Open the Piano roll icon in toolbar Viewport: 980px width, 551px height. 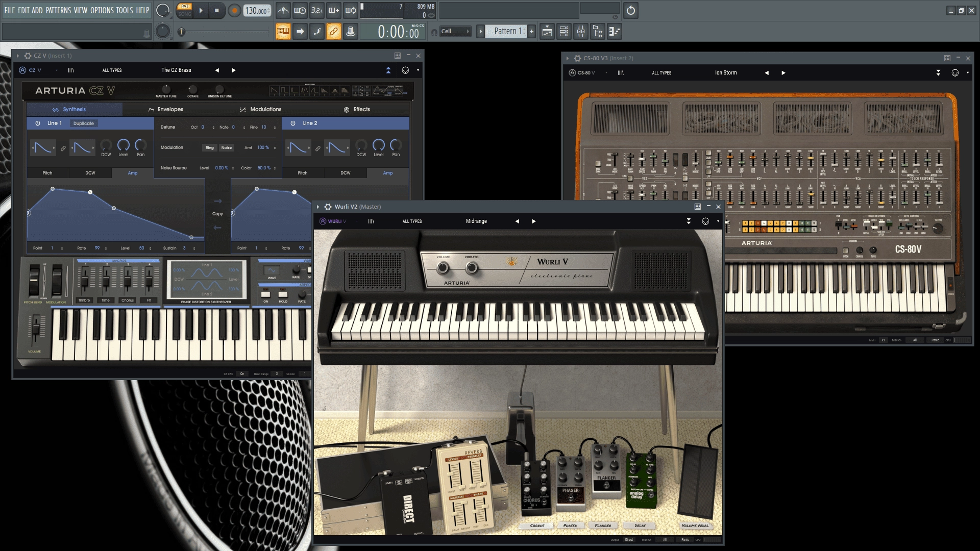pyautogui.click(x=615, y=32)
